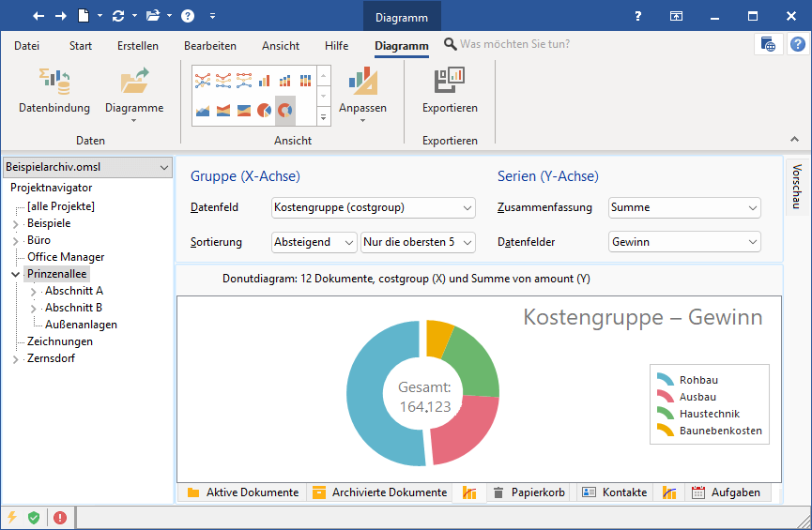Select the 100% stacked line chart type
The image size is (812, 530).
click(244, 81)
